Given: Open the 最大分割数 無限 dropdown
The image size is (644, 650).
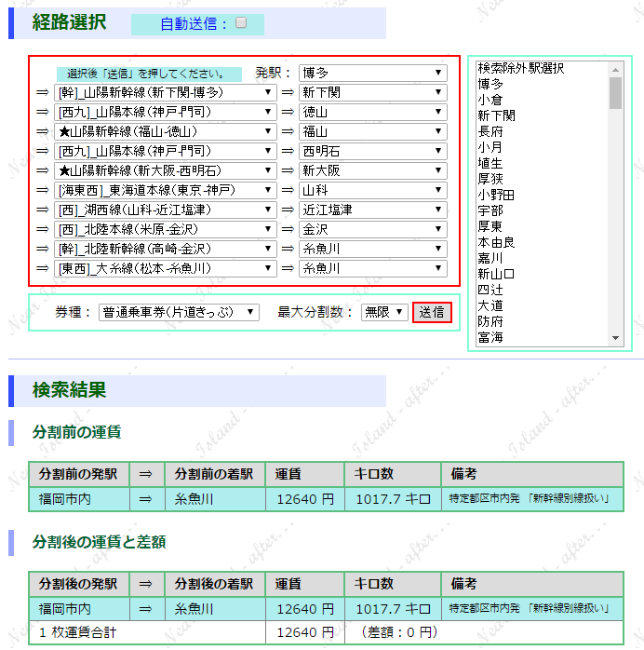Looking at the screenshot, I should point(384,312).
